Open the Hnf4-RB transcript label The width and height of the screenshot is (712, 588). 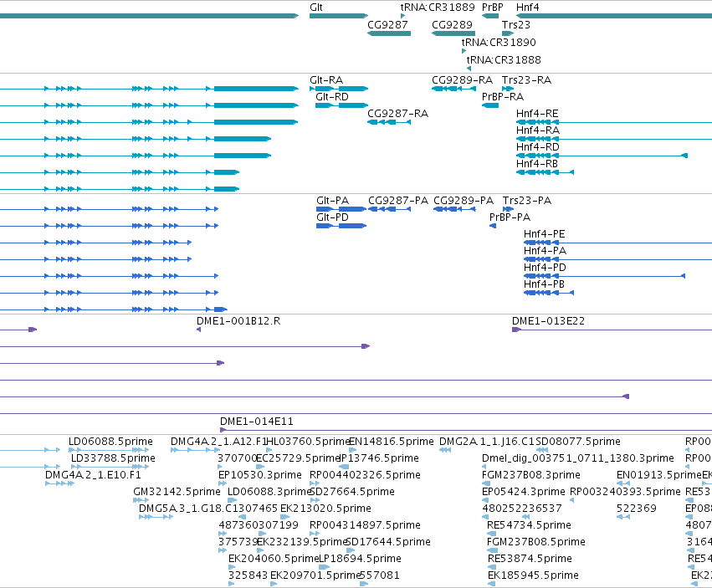point(537,163)
